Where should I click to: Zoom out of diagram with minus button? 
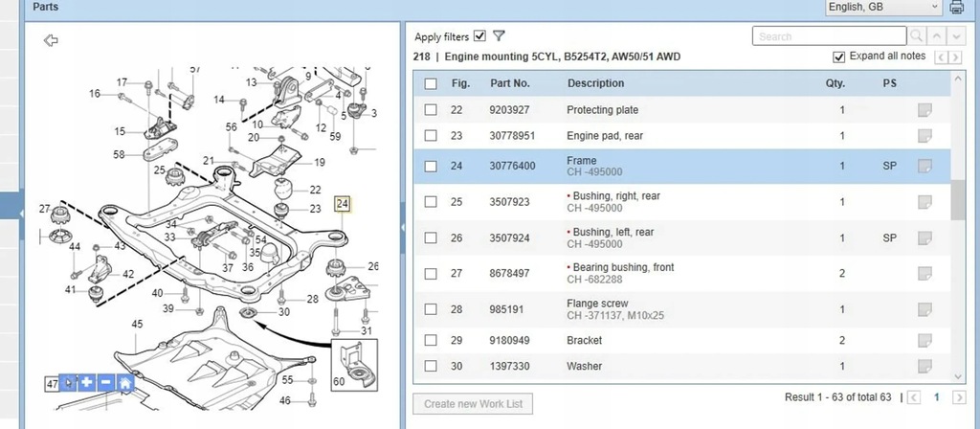(x=106, y=383)
